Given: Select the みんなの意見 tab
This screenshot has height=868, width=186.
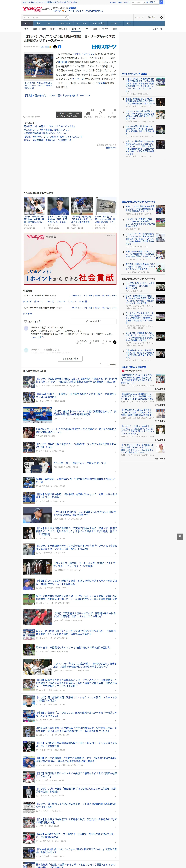Looking at the screenshot, I should [98, 24].
